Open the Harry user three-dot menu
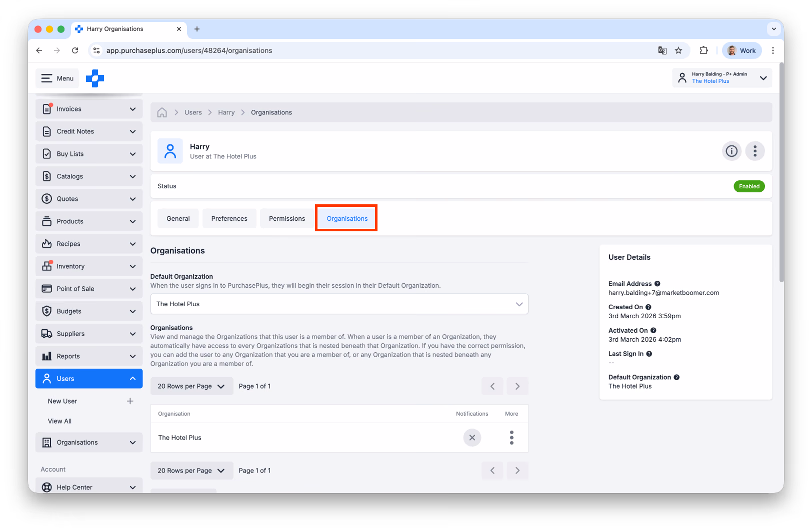The image size is (812, 530). pos(755,151)
